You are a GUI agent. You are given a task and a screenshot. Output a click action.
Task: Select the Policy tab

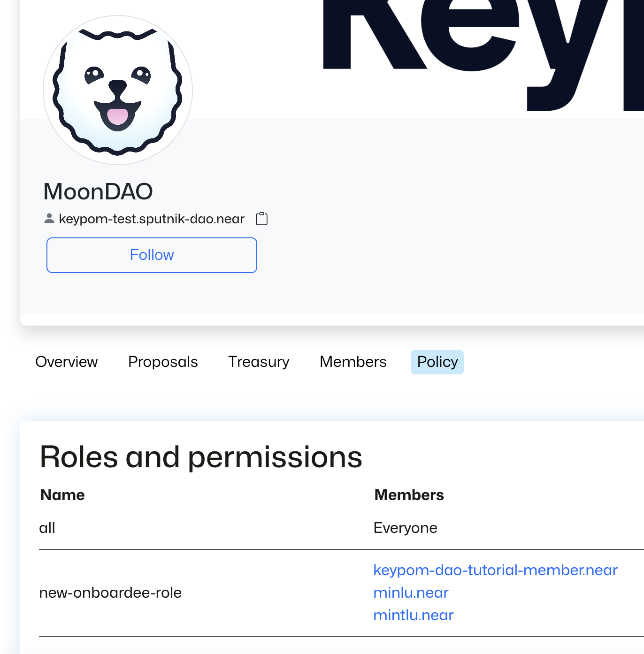(437, 362)
